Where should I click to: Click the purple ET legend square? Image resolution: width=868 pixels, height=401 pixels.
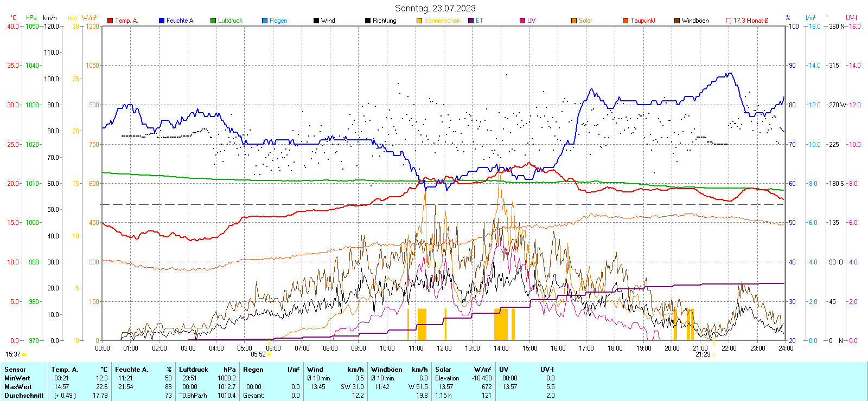[471, 21]
